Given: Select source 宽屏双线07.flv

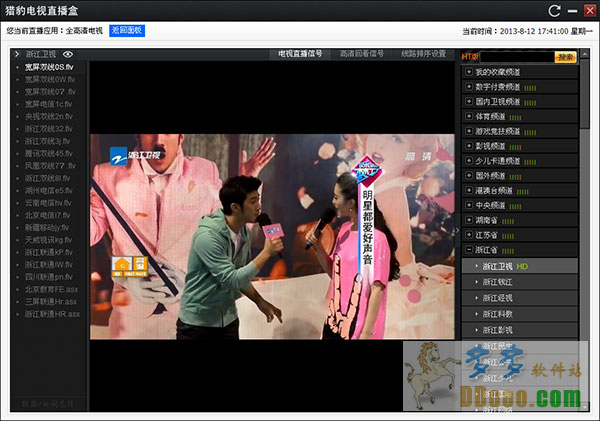Looking at the screenshot, I should coord(49,92).
